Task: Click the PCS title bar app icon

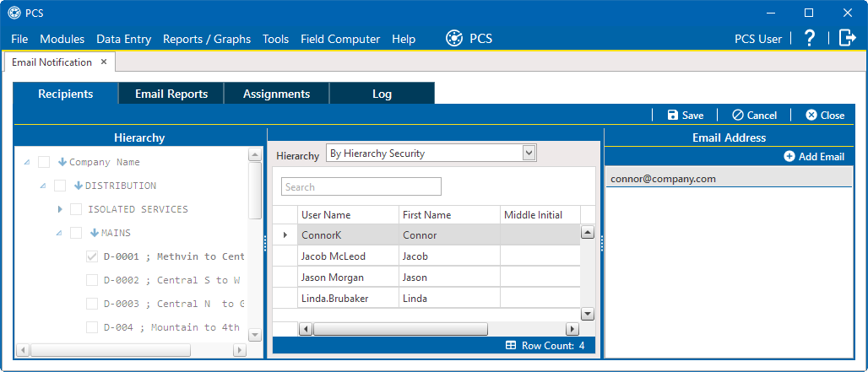Action: point(14,13)
